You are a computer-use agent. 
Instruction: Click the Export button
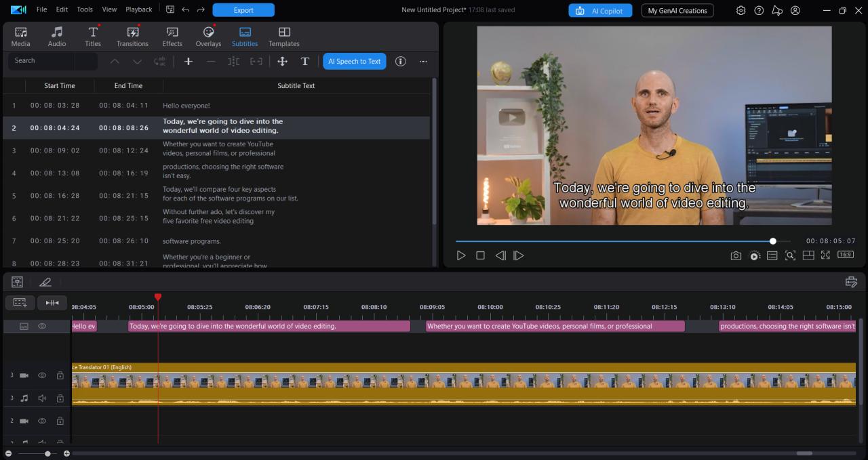[x=243, y=10]
